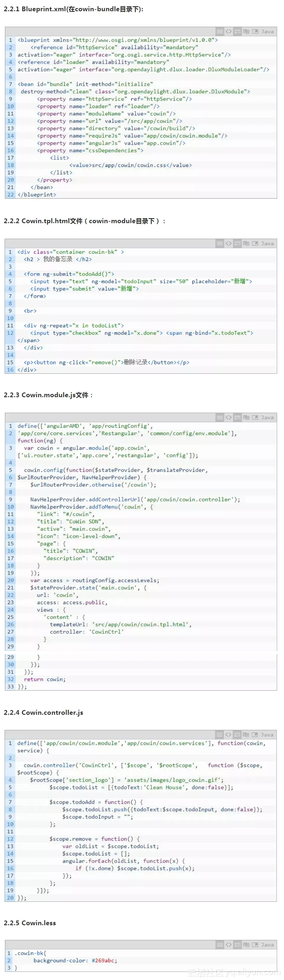Open Cowin.tpl.html code in new window

[x=255, y=244]
